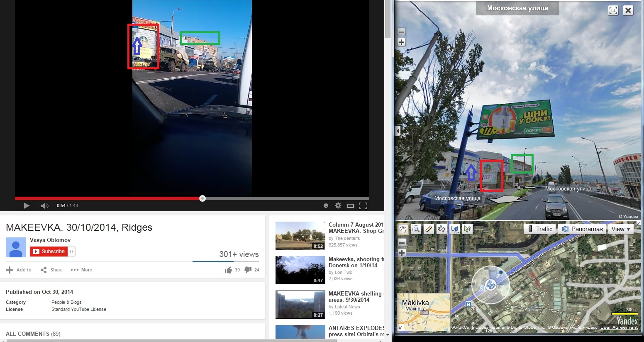Like the video with thumbs up
The width and height of the screenshot is (644, 342).
click(228, 270)
